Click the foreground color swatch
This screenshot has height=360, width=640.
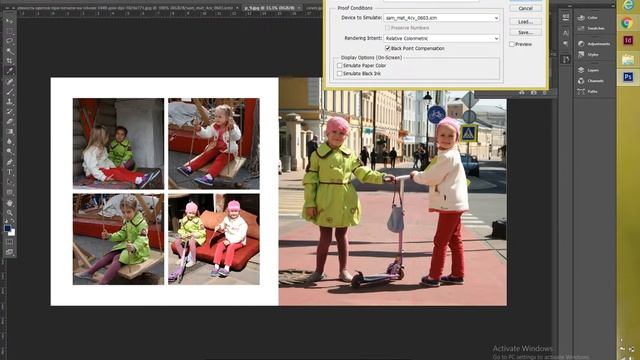pos(7,228)
